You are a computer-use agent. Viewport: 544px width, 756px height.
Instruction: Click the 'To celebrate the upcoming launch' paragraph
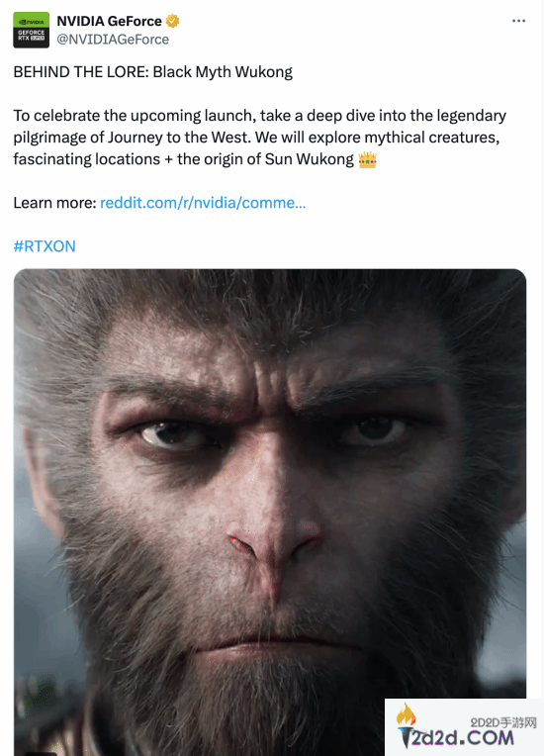tap(259, 138)
